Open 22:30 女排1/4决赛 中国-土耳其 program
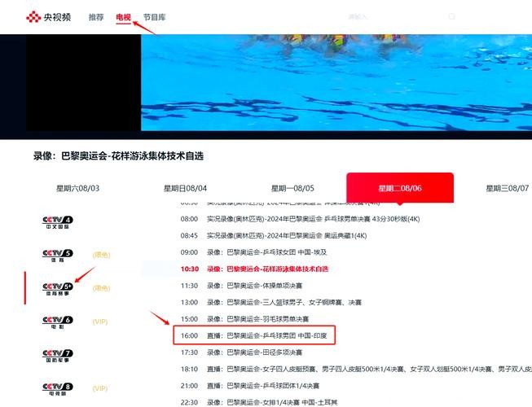This screenshot has width=532, height=407. click(x=259, y=402)
